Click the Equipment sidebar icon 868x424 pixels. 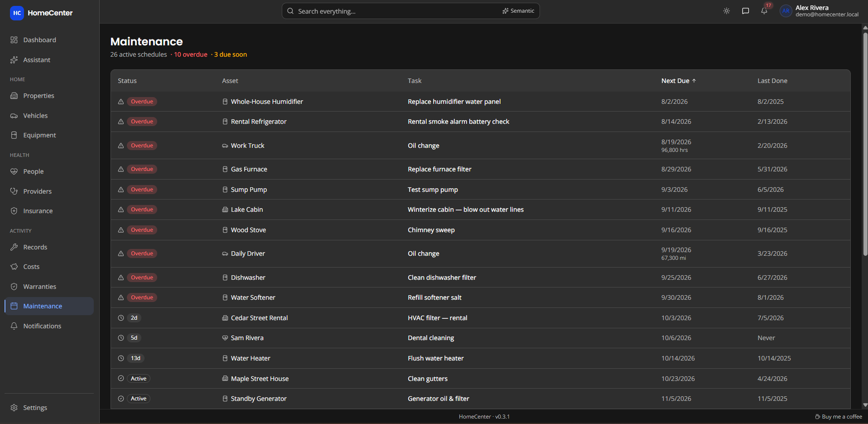click(14, 135)
